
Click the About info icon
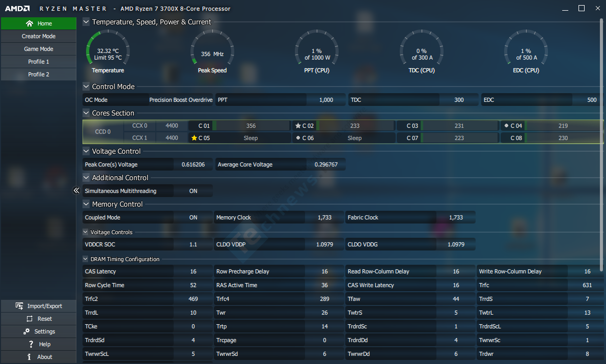tap(29, 357)
